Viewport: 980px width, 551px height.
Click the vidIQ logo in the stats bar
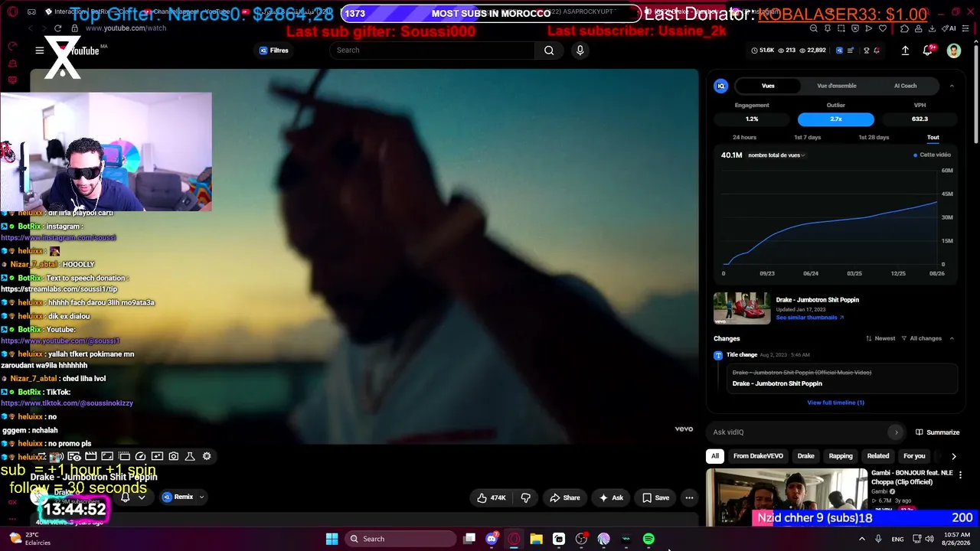pos(839,51)
